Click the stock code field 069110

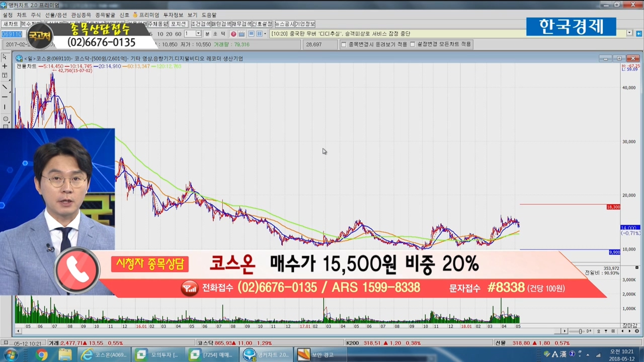coord(11,34)
